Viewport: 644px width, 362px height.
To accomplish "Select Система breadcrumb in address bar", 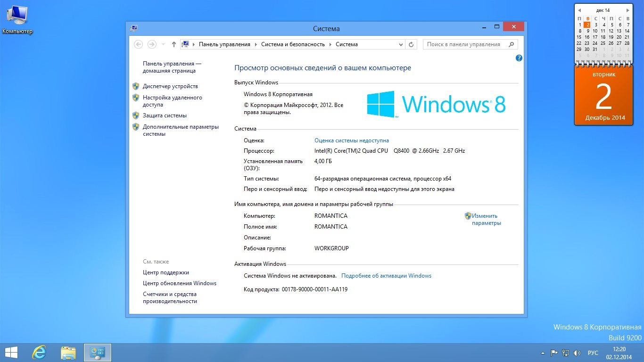I will pos(347,44).
